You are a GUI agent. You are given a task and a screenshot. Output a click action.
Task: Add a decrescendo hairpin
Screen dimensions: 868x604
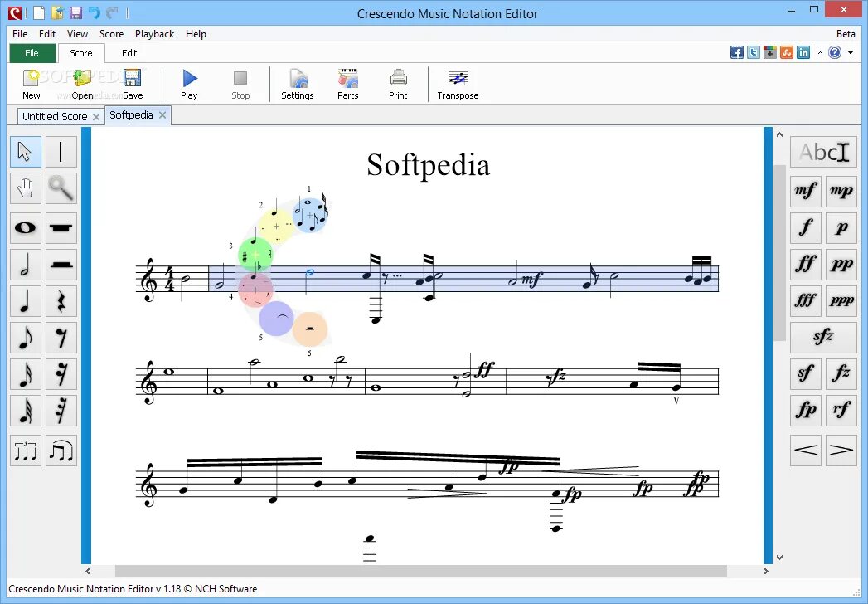coord(841,450)
